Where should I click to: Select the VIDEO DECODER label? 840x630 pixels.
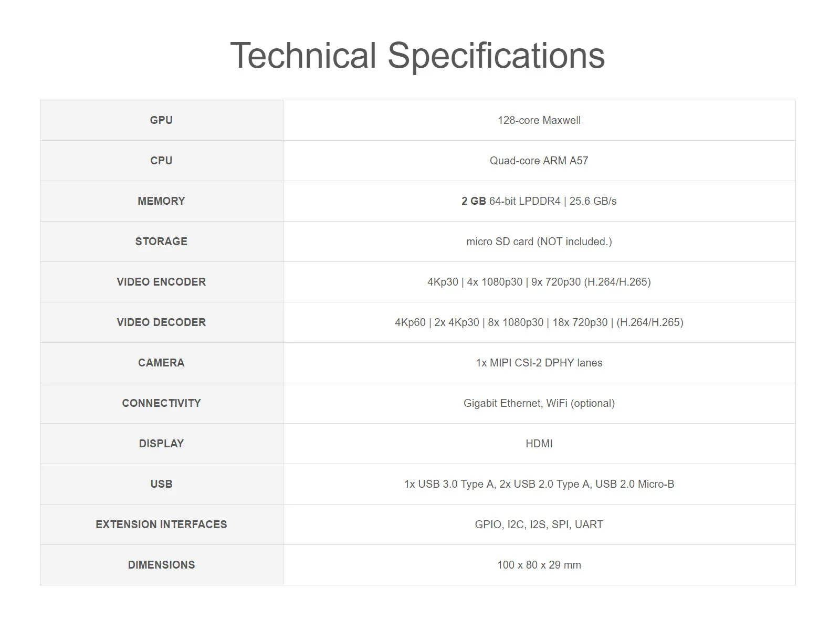click(x=161, y=322)
